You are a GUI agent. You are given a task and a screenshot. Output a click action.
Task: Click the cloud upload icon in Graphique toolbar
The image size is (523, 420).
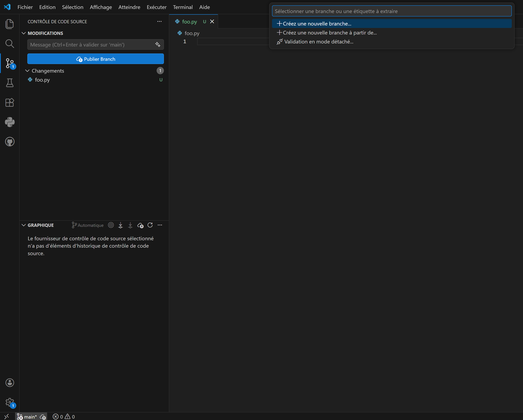140,225
